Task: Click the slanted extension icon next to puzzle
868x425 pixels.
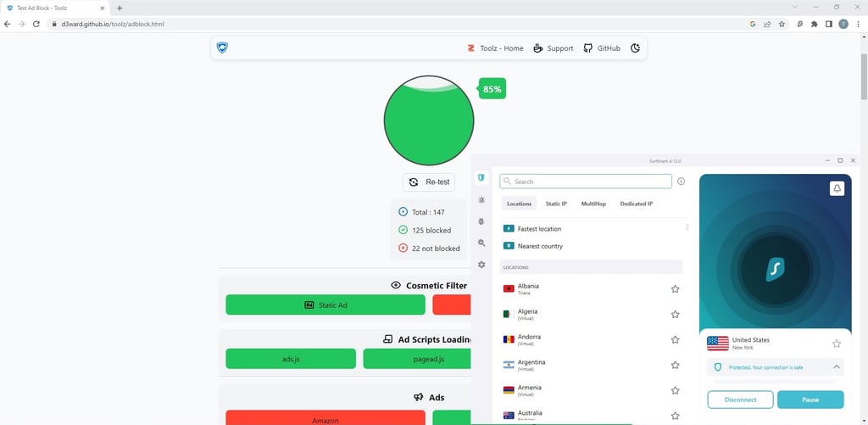Action: pyautogui.click(x=800, y=24)
